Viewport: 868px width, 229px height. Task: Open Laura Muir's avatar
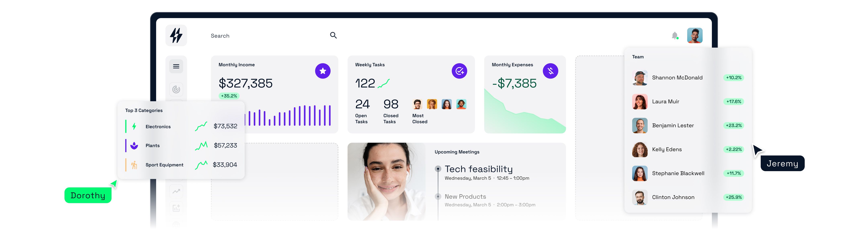click(x=640, y=102)
